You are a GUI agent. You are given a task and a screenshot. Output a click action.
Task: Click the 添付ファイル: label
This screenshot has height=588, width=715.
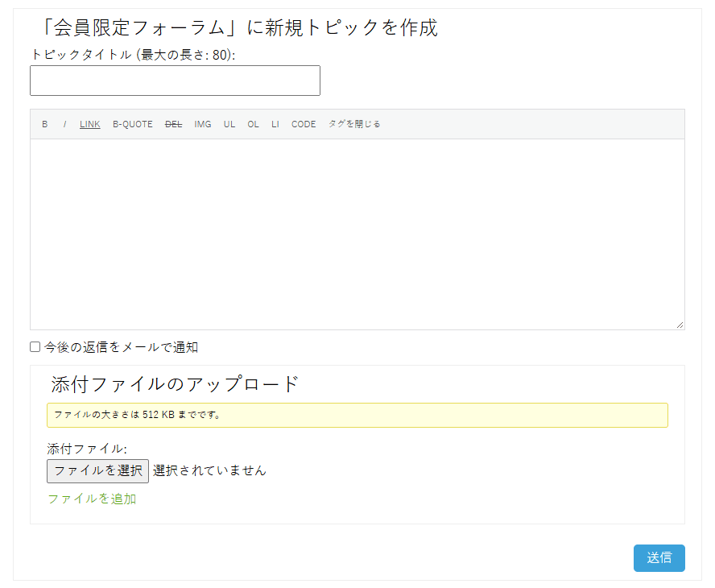tap(87, 449)
